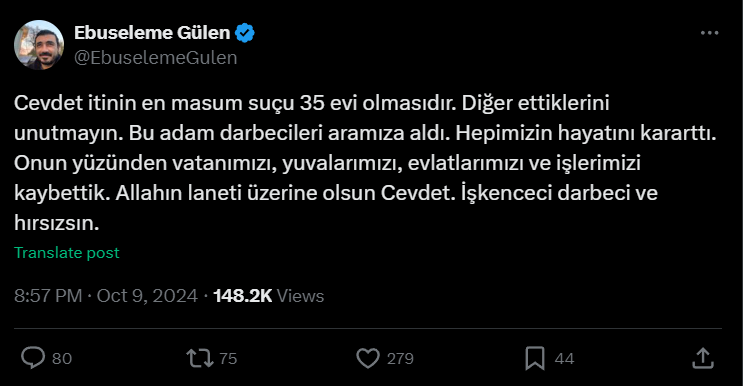This screenshot has width=743, height=386.
Task: Click the word Views beside 148.2K
Action: [x=300, y=296]
